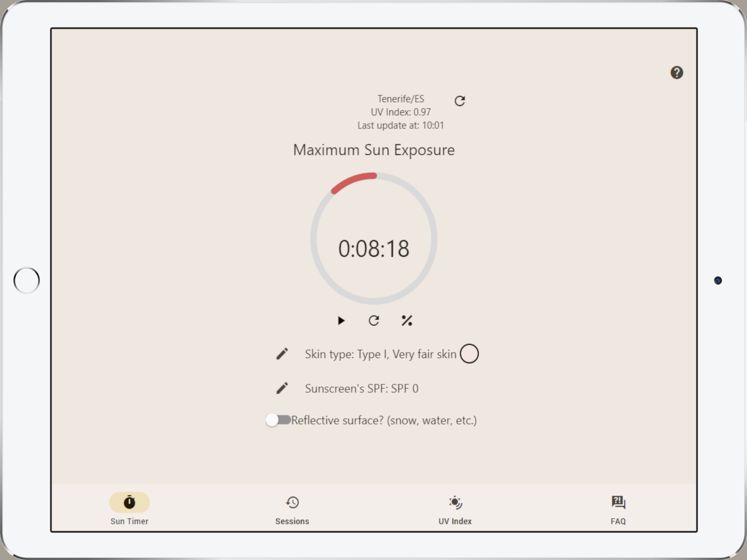Click the 0:08:18 timer display

pyautogui.click(x=374, y=249)
